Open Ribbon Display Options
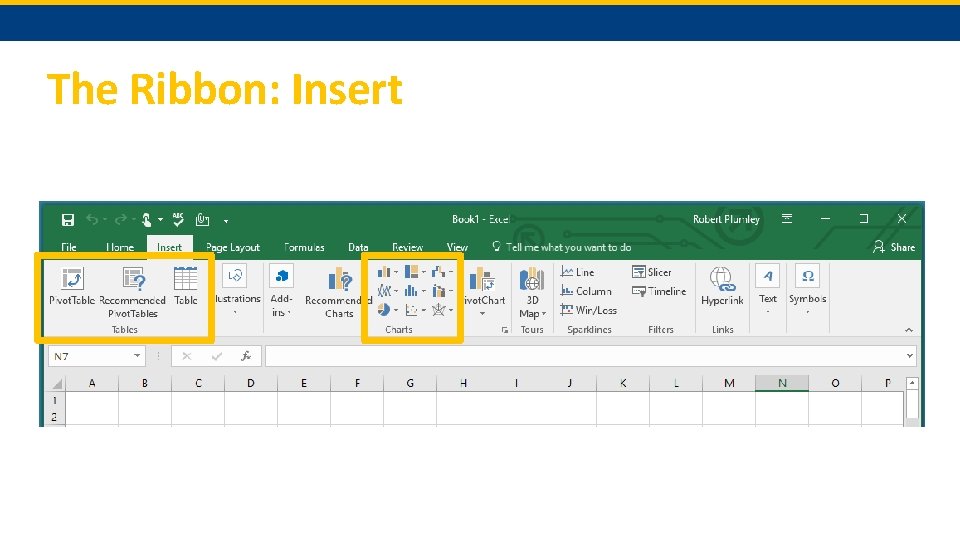Viewport: 960px width, 540px height. [x=787, y=219]
